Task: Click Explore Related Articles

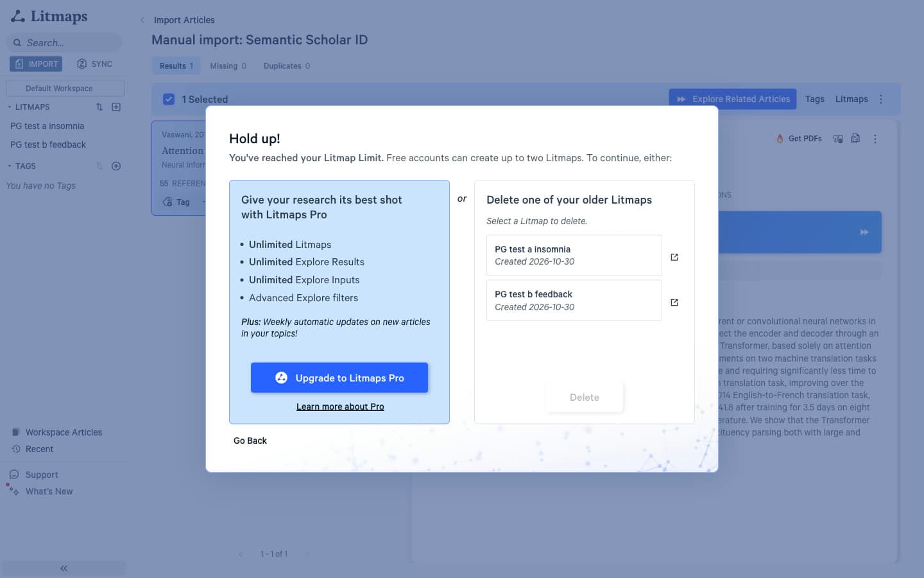Action: point(733,100)
